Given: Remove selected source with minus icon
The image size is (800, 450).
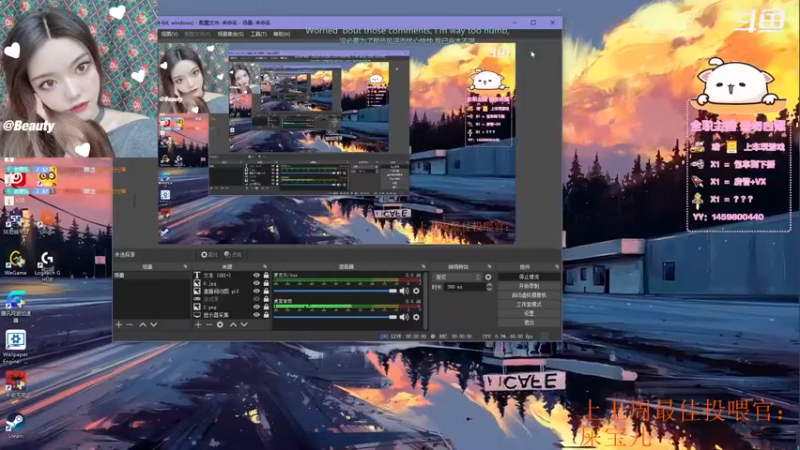Looking at the screenshot, I should (x=209, y=324).
